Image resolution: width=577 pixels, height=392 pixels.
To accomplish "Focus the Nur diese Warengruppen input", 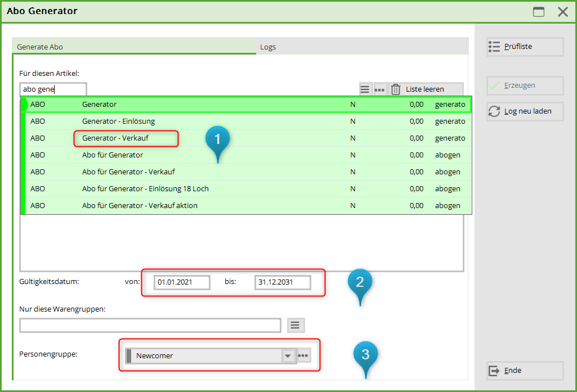I will pyautogui.click(x=150, y=326).
